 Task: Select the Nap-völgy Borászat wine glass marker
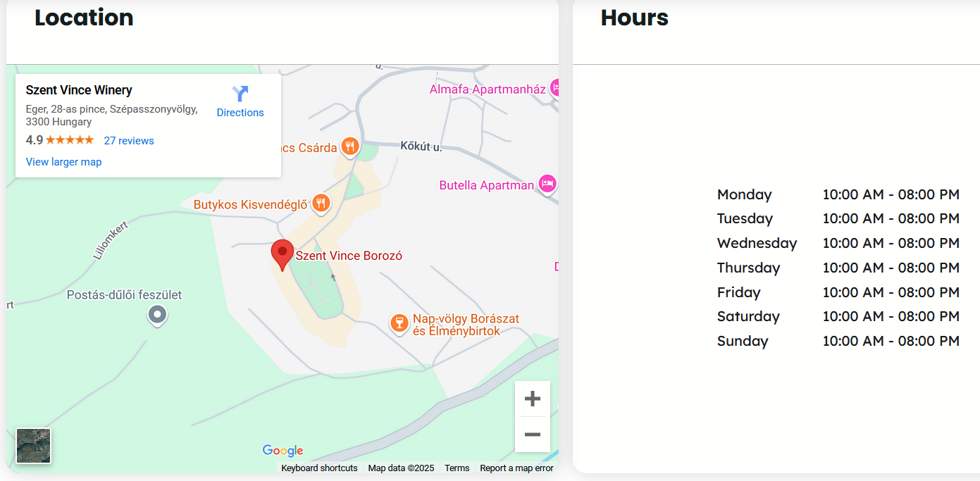click(x=399, y=323)
